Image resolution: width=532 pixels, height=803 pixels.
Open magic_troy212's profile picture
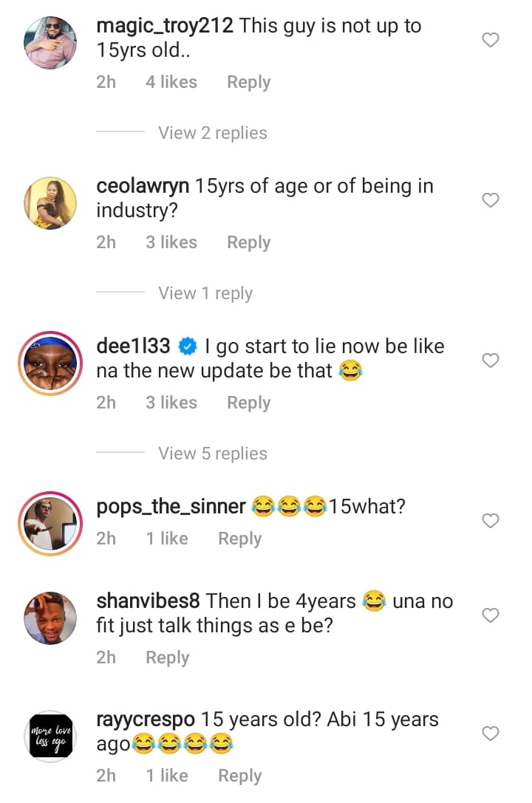(x=51, y=41)
